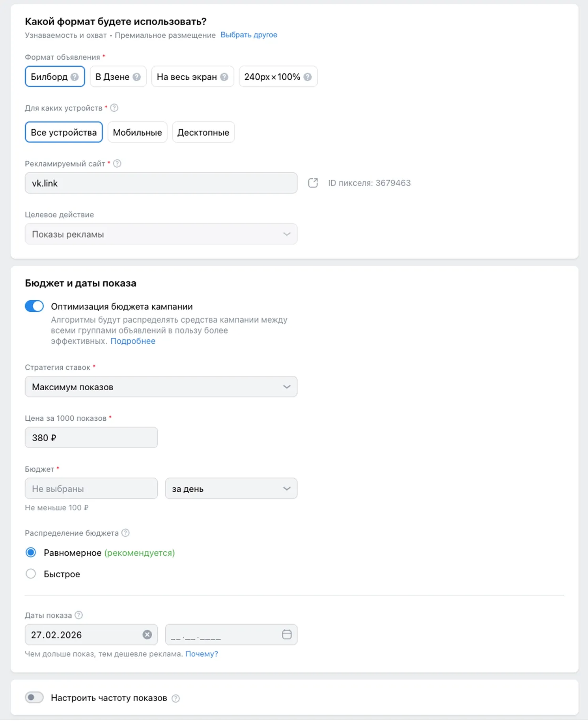
Task: Show help for Распределение бюджета
Action: click(125, 533)
